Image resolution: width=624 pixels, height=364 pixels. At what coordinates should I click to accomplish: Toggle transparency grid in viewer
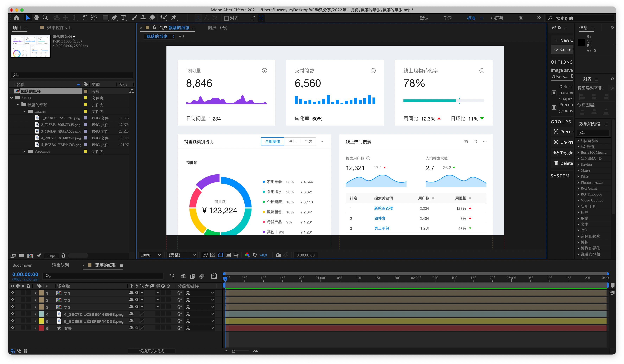(x=213, y=255)
